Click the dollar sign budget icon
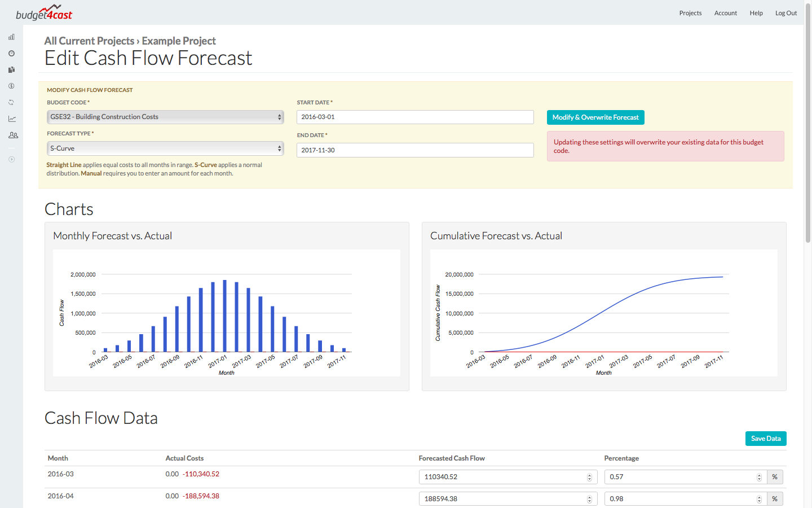Screen dimensions: 812x508 pos(11,86)
